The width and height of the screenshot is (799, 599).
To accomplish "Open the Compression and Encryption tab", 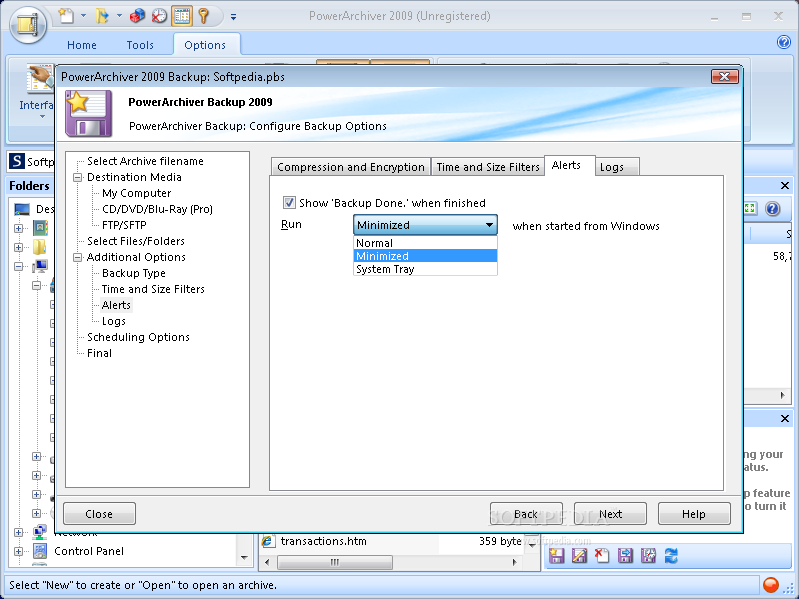I will pos(351,167).
